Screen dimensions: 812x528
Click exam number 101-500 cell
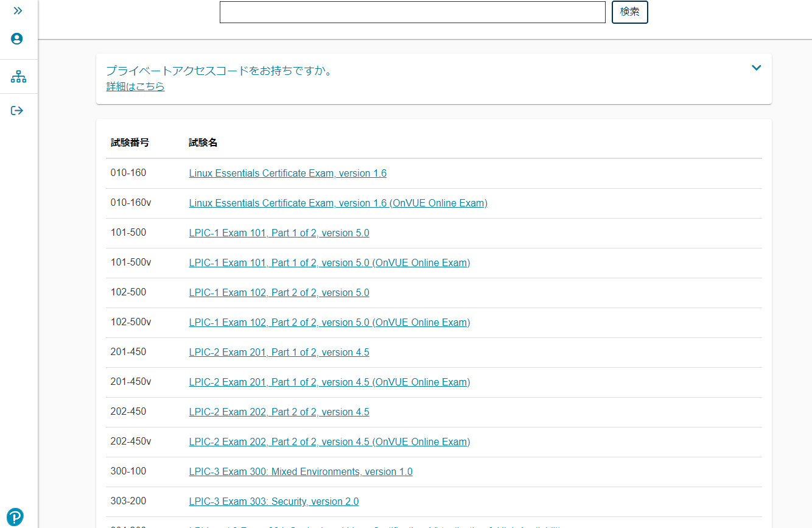128,233
